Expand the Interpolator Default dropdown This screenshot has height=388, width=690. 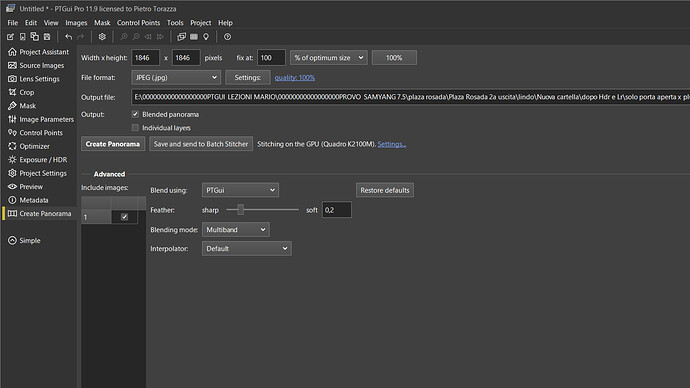pyautogui.click(x=246, y=249)
